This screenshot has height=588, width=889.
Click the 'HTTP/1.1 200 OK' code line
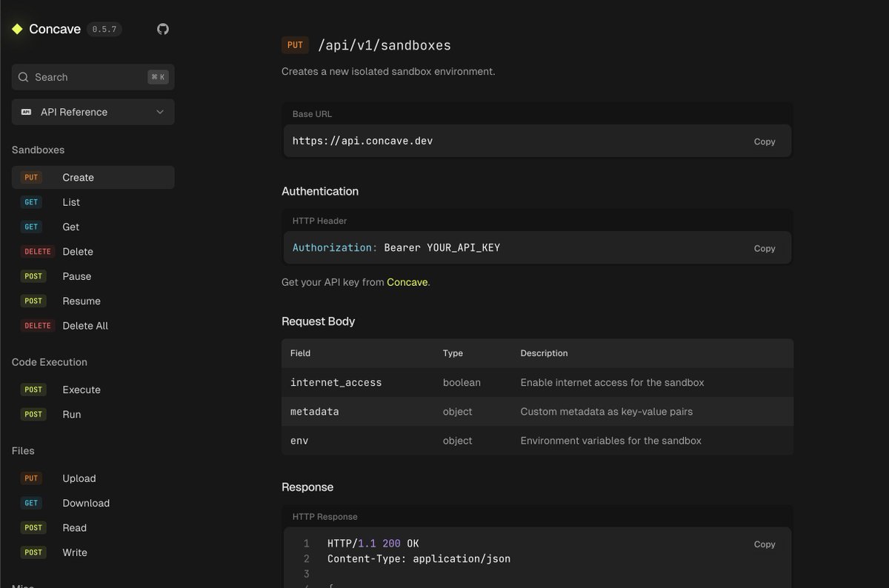[373, 544]
